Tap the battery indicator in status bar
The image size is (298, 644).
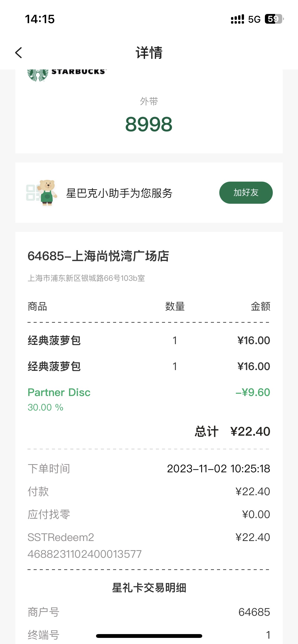tap(274, 19)
